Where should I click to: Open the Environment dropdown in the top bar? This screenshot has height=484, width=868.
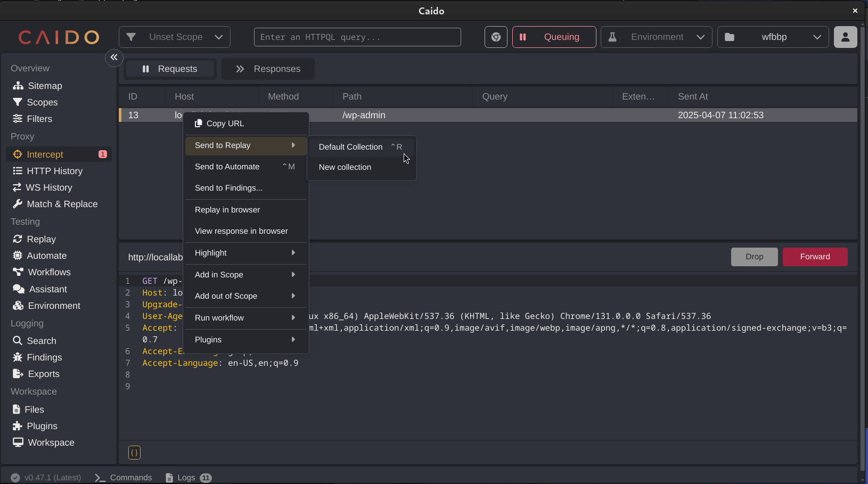pyautogui.click(x=656, y=37)
